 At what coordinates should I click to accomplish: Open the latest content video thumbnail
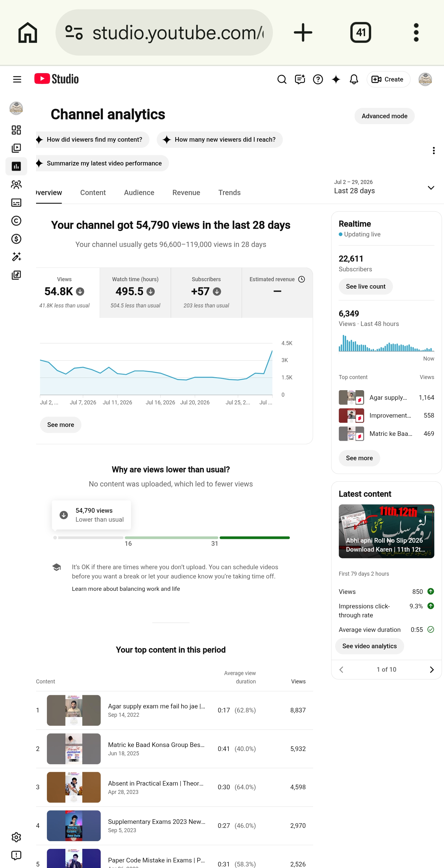[386, 531]
